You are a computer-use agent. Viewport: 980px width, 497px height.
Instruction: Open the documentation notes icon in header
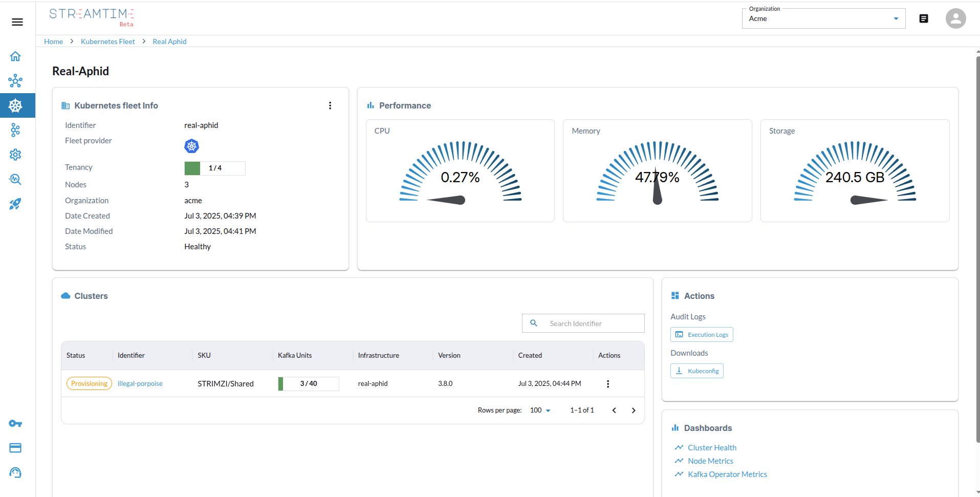[924, 18]
